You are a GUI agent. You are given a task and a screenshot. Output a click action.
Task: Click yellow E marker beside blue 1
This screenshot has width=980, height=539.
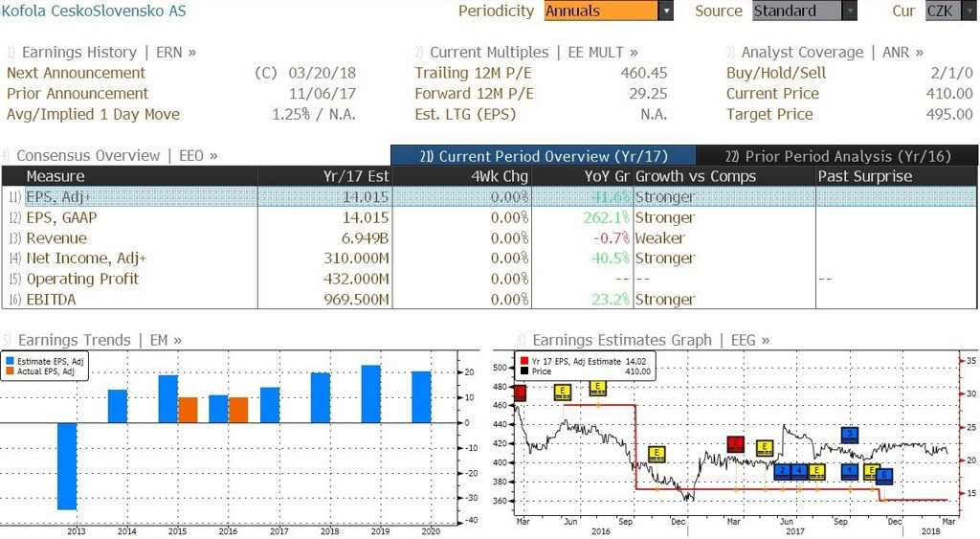click(x=871, y=471)
